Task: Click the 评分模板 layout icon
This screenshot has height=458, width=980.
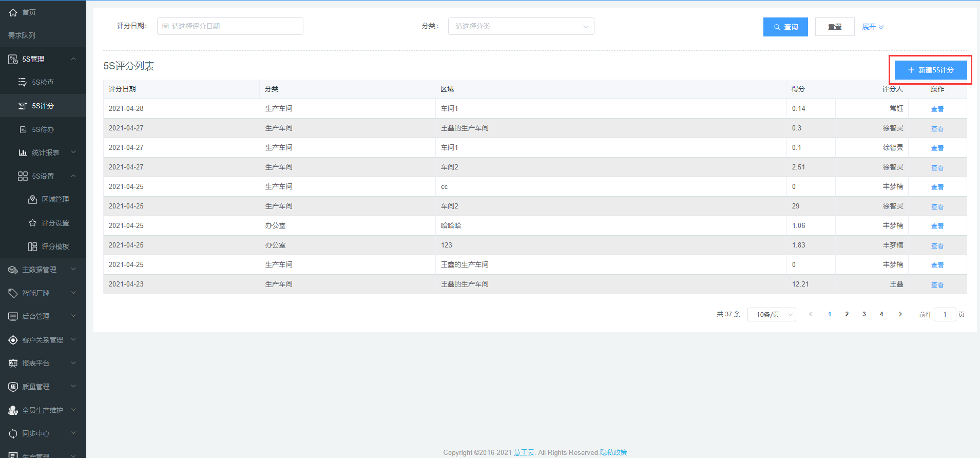Action: tap(32, 246)
